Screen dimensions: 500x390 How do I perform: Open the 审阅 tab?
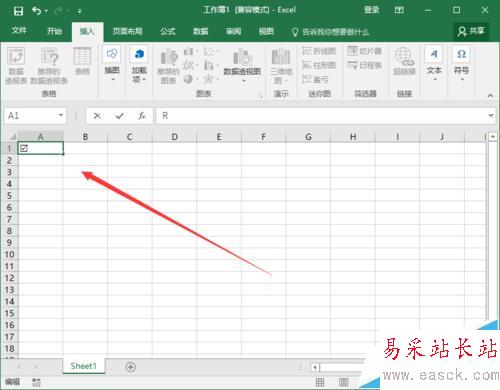click(x=233, y=31)
